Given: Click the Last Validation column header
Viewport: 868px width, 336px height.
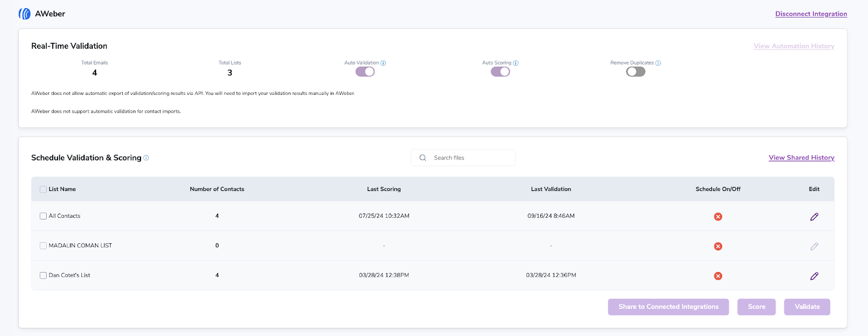Looking at the screenshot, I should coord(551,189).
